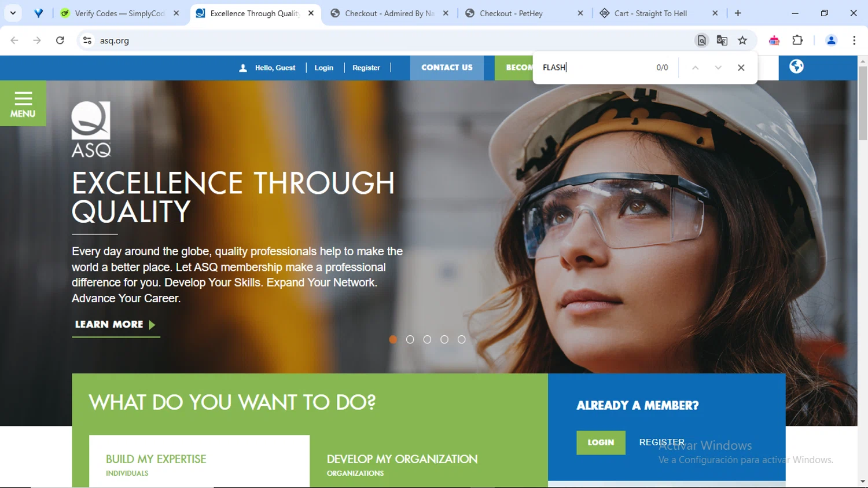Select third carousel slide dot
This screenshot has width=868, height=488.
click(427, 340)
